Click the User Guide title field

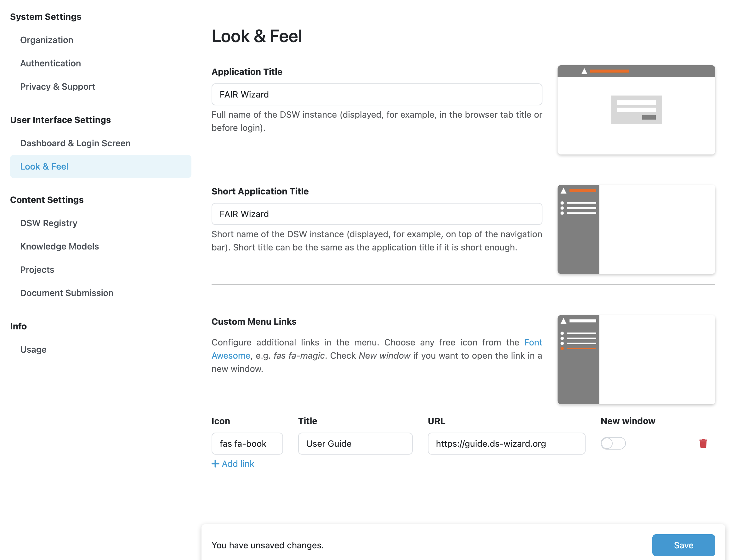(x=355, y=444)
